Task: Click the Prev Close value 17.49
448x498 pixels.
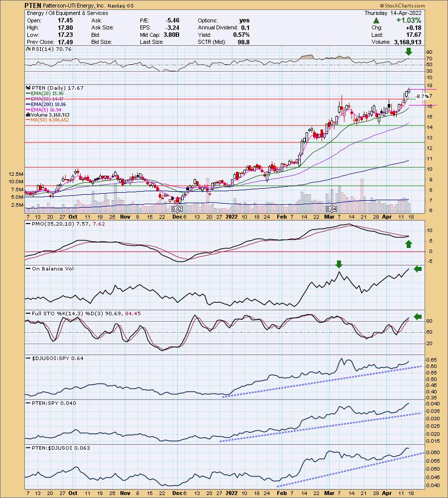Action: pyautogui.click(x=65, y=42)
